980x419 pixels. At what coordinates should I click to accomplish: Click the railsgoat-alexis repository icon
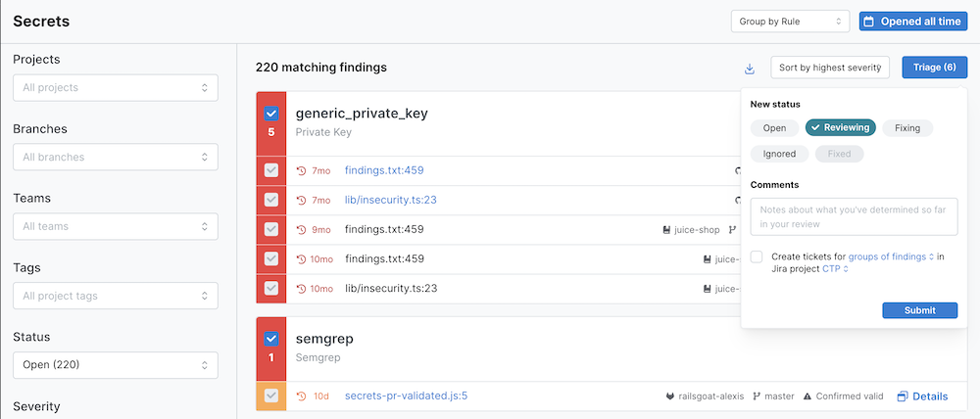670,396
